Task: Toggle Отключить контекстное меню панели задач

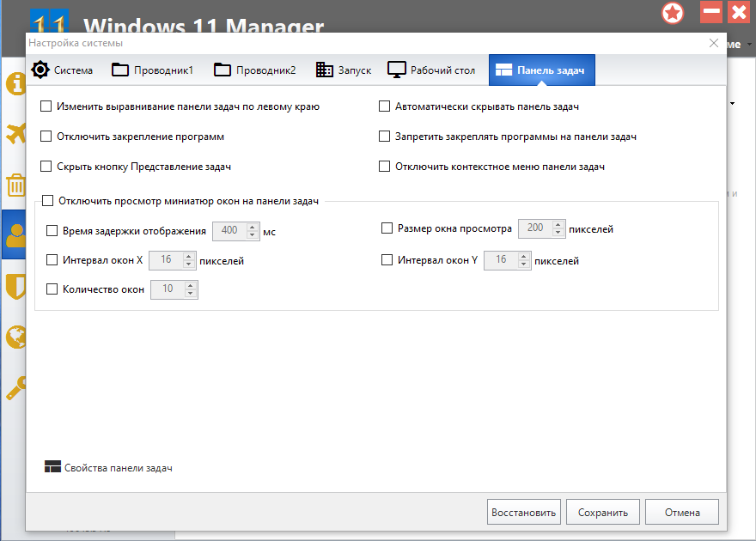Action: [384, 167]
